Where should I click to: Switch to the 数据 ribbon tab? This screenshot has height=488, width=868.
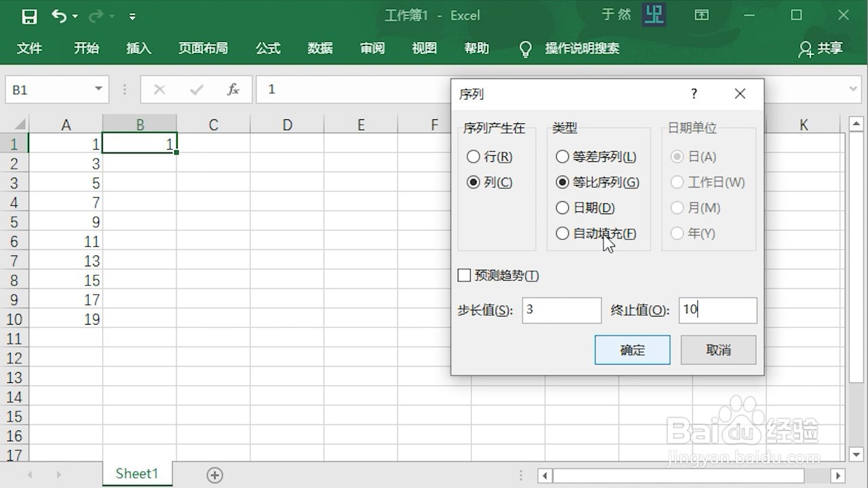coord(319,48)
